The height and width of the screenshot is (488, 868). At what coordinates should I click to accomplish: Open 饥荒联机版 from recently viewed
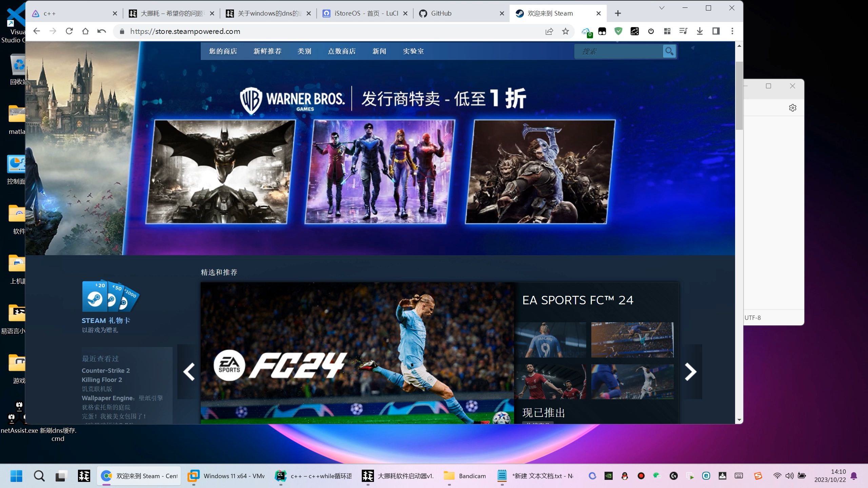(97, 389)
